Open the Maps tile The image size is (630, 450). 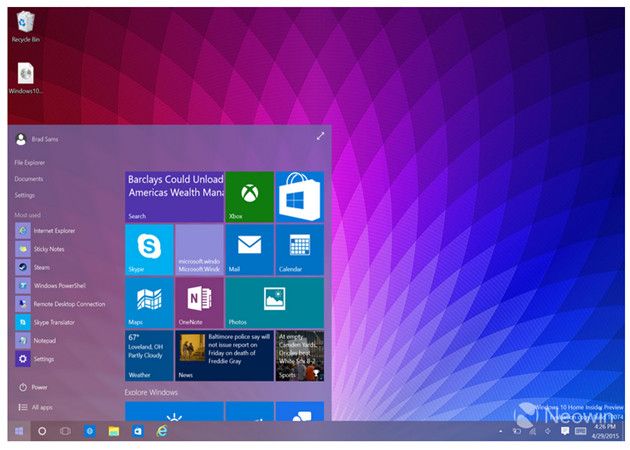click(x=149, y=303)
